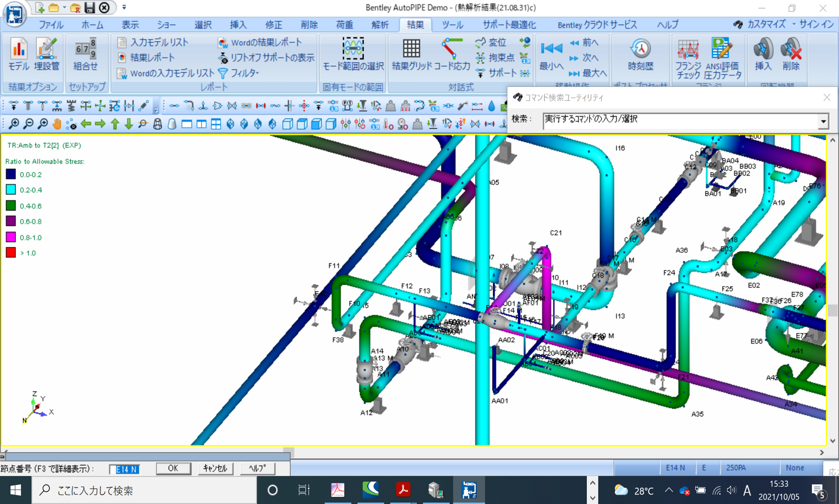Click the zoom out magnifier tool
Viewport: 839px width, 504px height.
tap(28, 124)
